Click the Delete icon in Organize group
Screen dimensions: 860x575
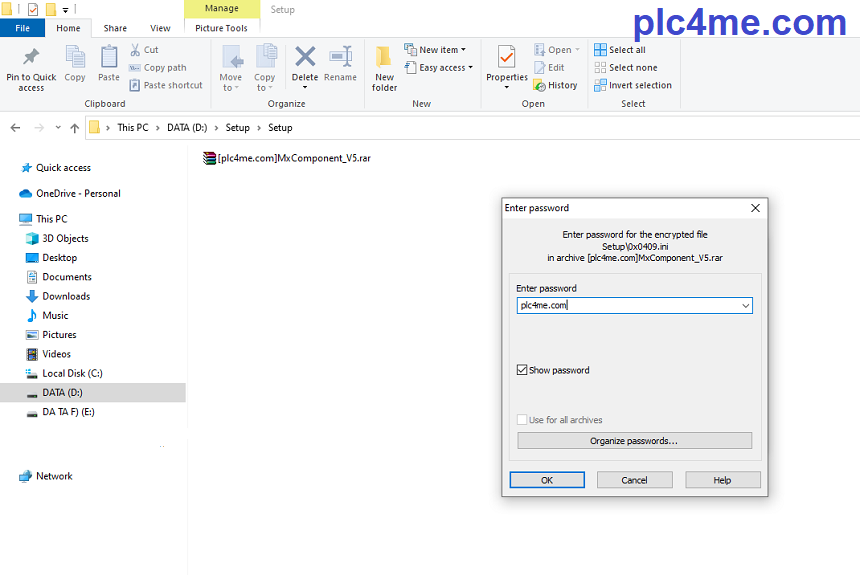click(x=305, y=58)
